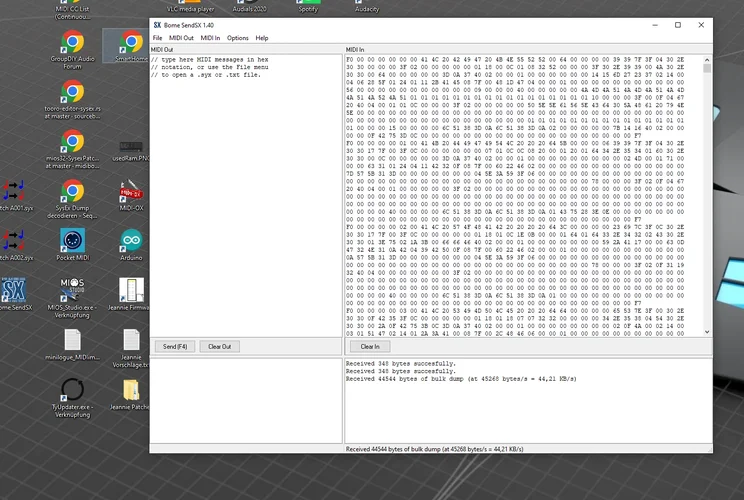The image size is (744, 500).
Task: Open the Help menu
Action: pos(262,38)
